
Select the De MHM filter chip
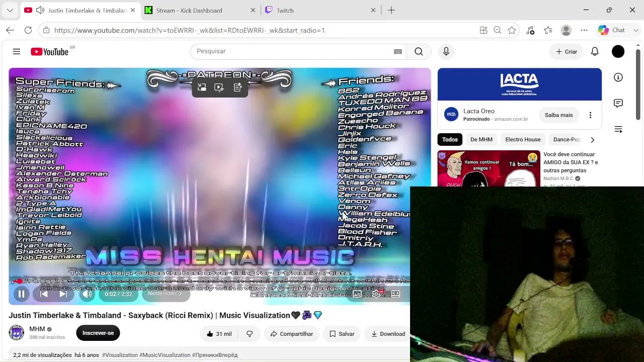pos(481,140)
